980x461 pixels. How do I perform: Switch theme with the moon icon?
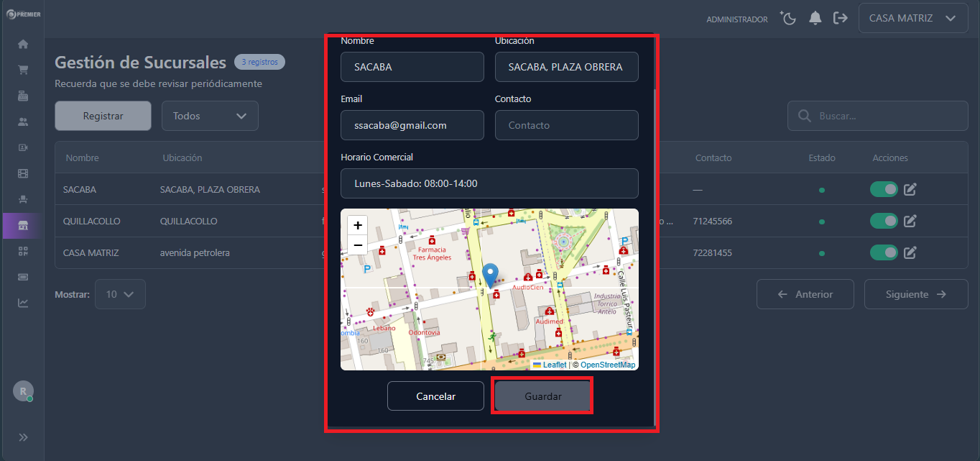[789, 19]
